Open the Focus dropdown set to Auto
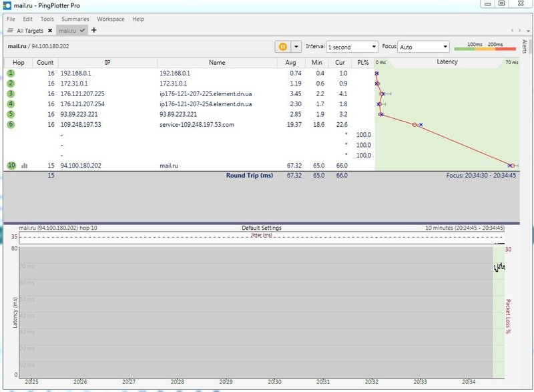 tap(423, 47)
